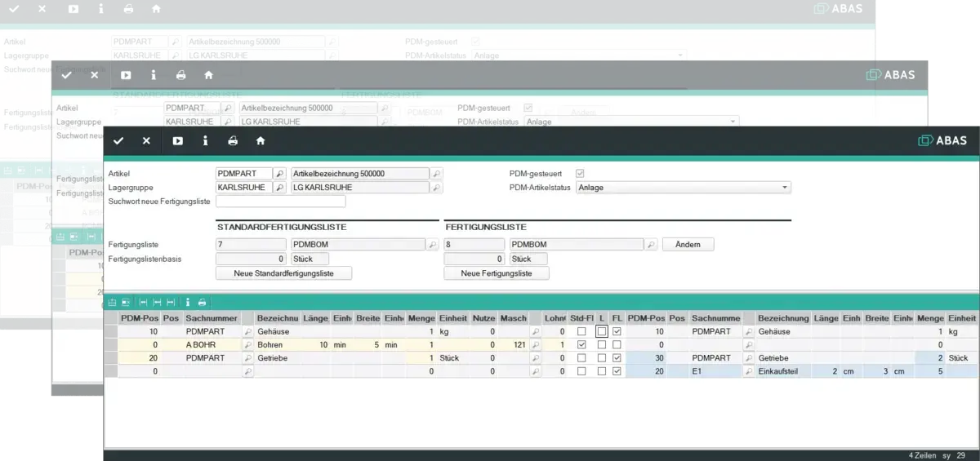Image resolution: width=980 pixels, height=461 pixels.
Task: Focus the Suchwort neue Fertigungsliste input field
Action: (x=280, y=202)
